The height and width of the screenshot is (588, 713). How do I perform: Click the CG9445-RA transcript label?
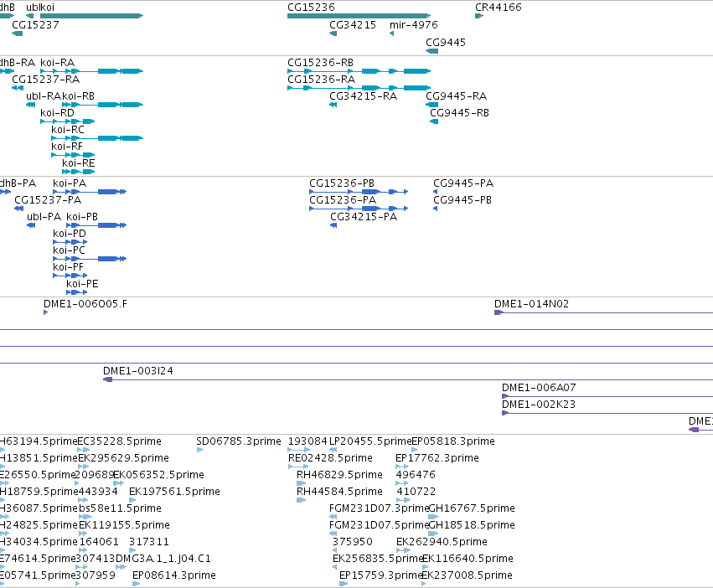[457, 96]
